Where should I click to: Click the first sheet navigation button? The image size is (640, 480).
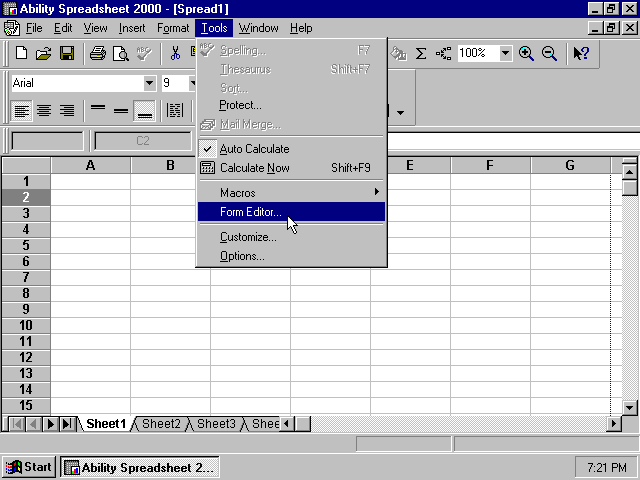[x=17, y=424]
